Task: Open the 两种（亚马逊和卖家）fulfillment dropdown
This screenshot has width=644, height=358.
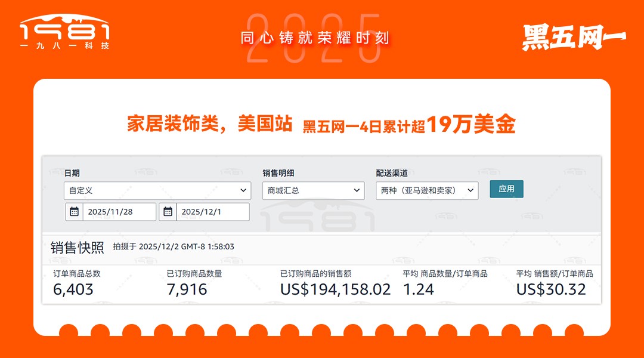Action: [x=427, y=190]
